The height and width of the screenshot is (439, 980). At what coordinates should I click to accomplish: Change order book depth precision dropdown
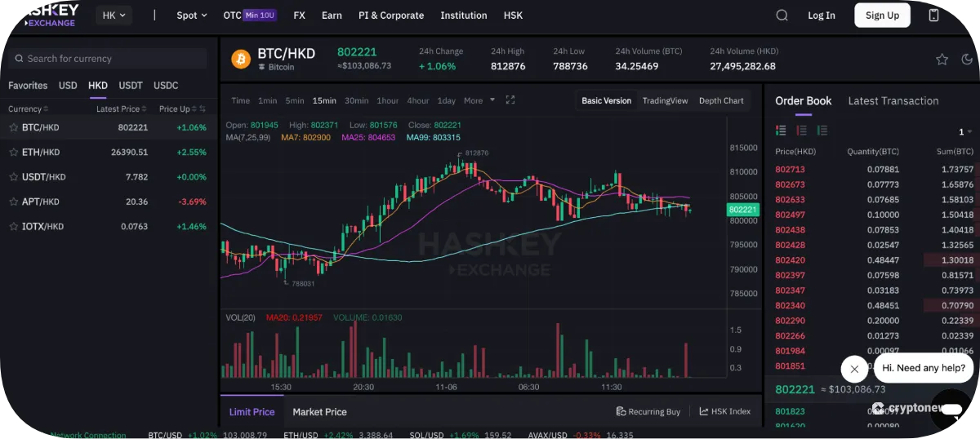click(x=965, y=132)
